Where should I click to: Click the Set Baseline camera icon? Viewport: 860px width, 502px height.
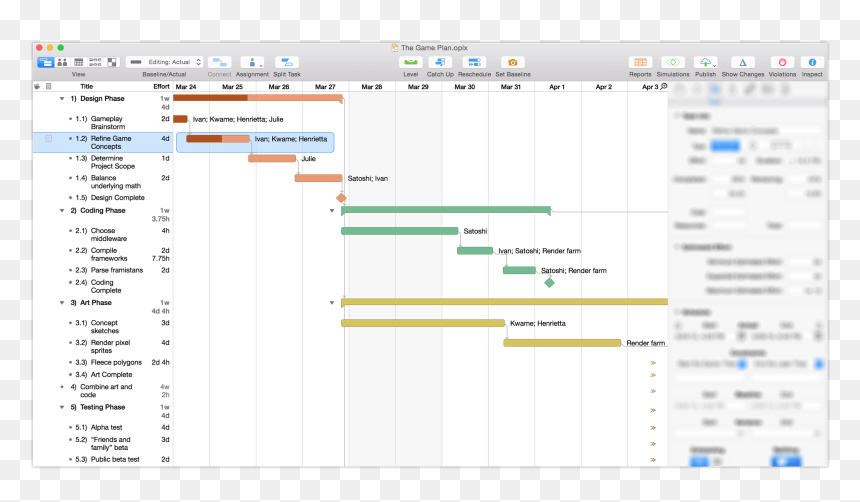click(512, 62)
